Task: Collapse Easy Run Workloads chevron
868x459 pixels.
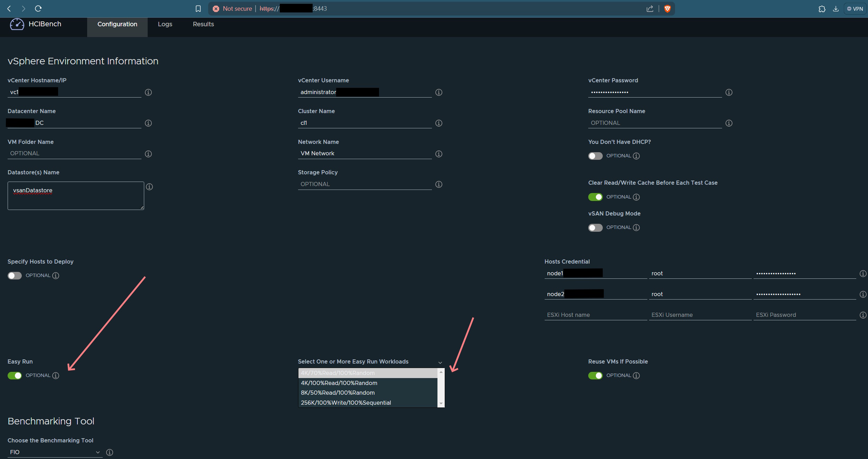Action: (440, 362)
